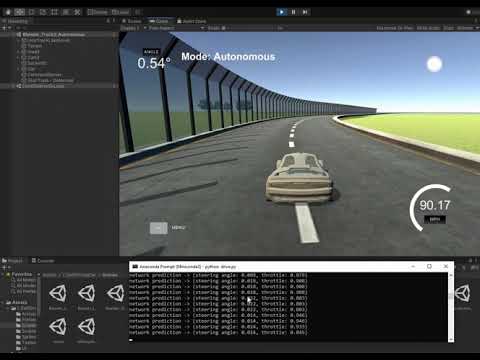Open the Display 1 dropdown

pyautogui.click(x=133, y=28)
